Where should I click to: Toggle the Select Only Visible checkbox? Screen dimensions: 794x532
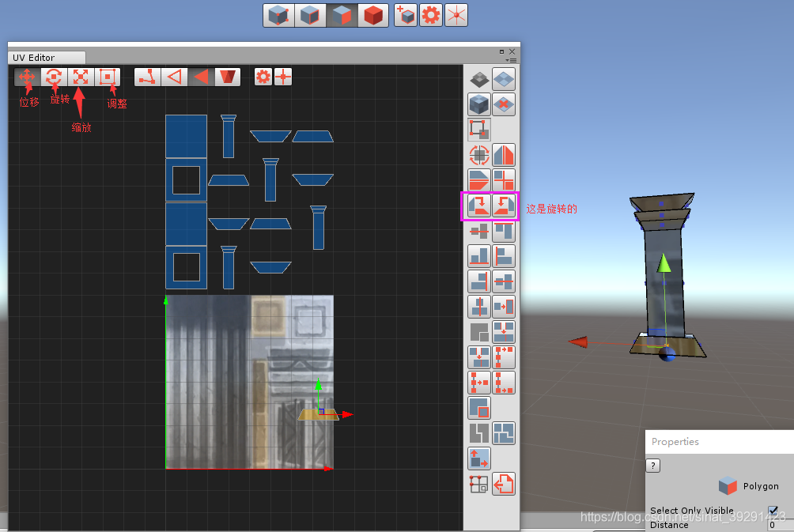(773, 511)
